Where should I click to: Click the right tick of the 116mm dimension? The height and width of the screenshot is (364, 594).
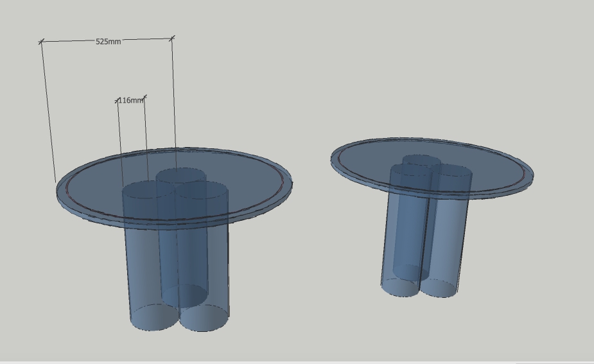pyautogui.click(x=144, y=98)
